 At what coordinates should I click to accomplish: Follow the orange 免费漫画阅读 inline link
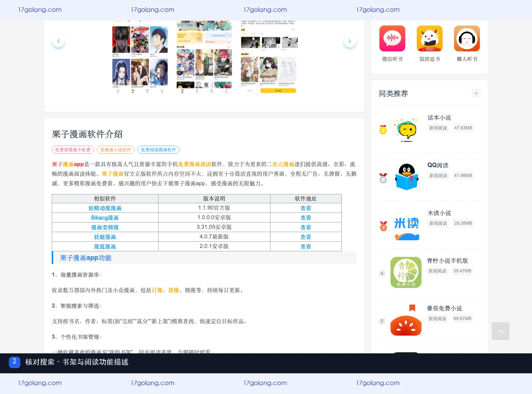[x=195, y=164]
